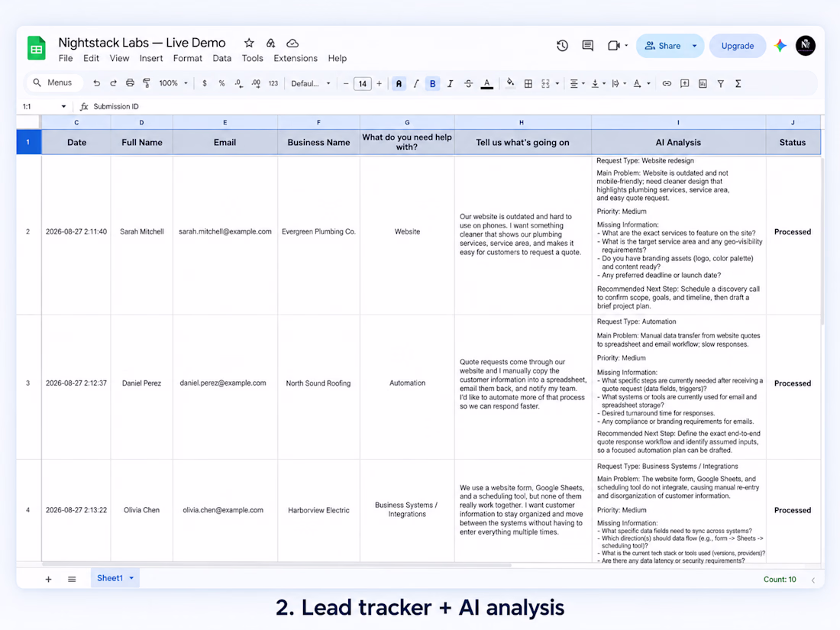Open the functions sigma menu

pyautogui.click(x=738, y=83)
